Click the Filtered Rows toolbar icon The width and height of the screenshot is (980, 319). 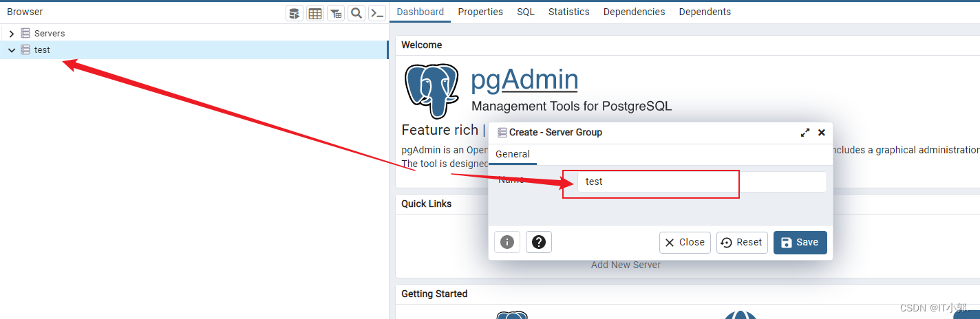[x=336, y=13]
